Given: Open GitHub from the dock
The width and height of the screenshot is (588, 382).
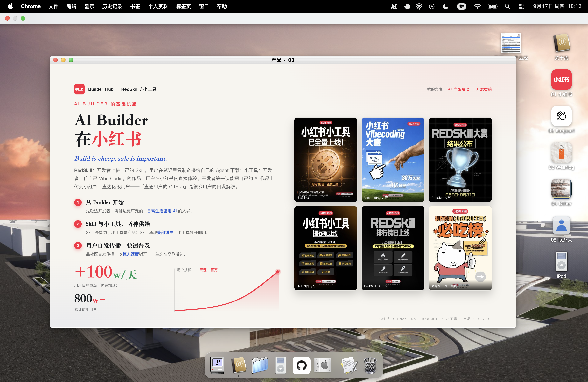Looking at the screenshot, I should [301, 365].
